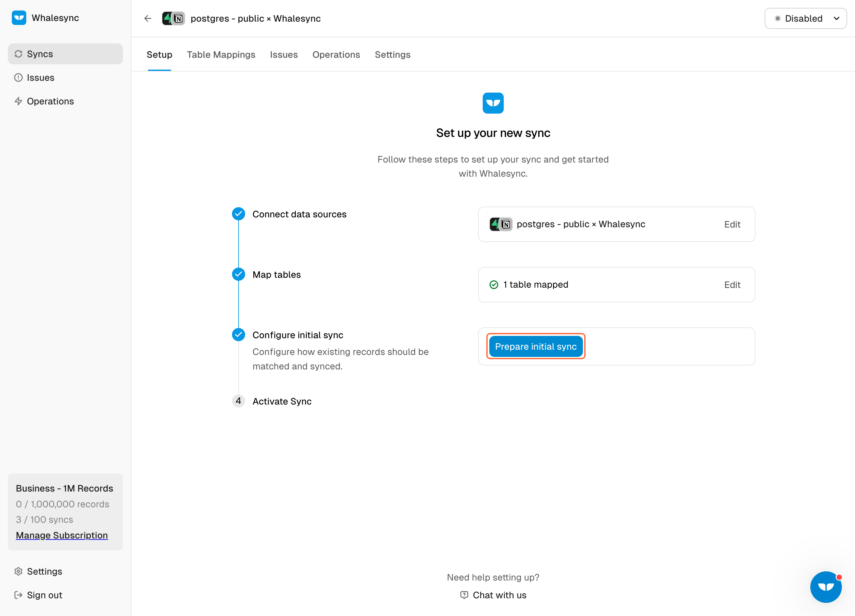This screenshot has width=855, height=616.
Task: Click the Business - 1M Records plan text
Action: click(x=64, y=488)
